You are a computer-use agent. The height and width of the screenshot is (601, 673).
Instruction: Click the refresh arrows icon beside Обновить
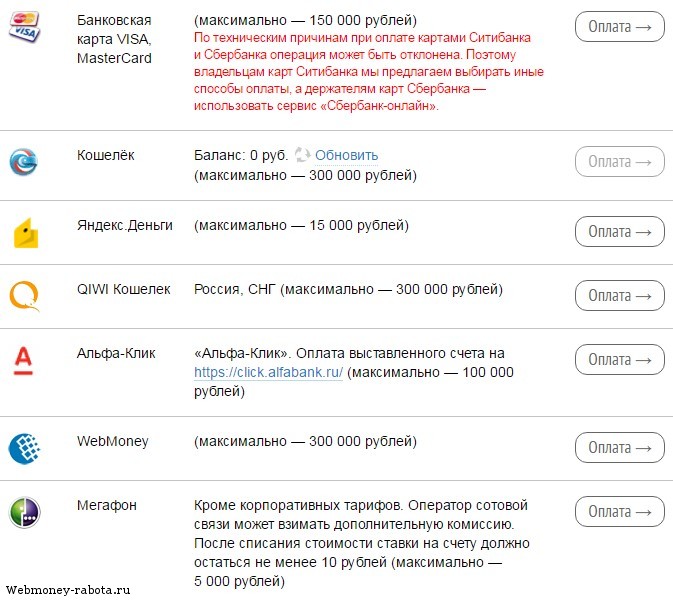pyautogui.click(x=302, y=155)
